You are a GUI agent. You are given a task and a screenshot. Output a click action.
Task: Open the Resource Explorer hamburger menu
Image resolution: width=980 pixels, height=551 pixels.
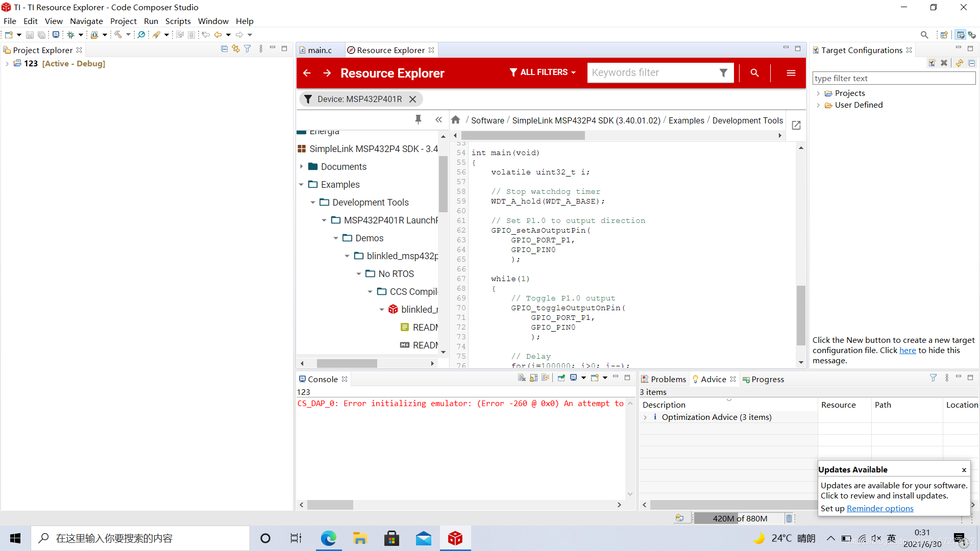click(791, 73)
